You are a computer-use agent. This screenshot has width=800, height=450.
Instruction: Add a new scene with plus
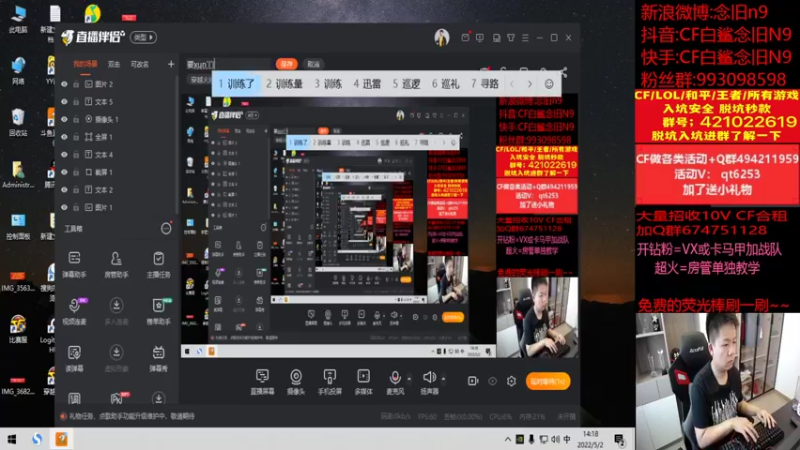pyautogui.click(x=171, y=64)
